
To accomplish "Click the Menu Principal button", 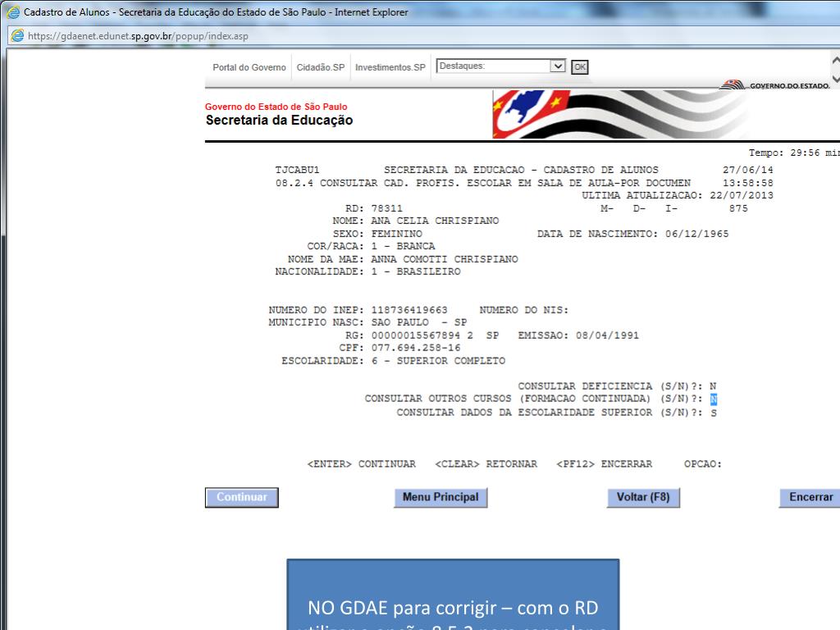I will click(x=441, y=497).
